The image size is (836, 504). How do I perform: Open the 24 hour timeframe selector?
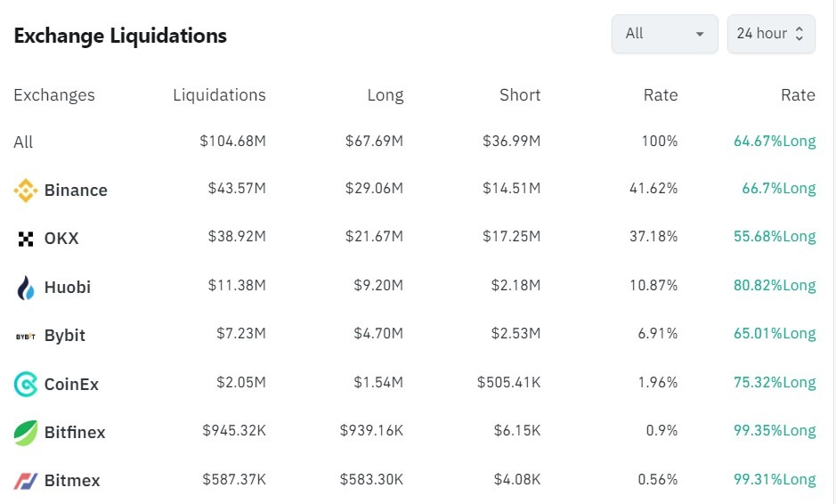click(770, 34)
